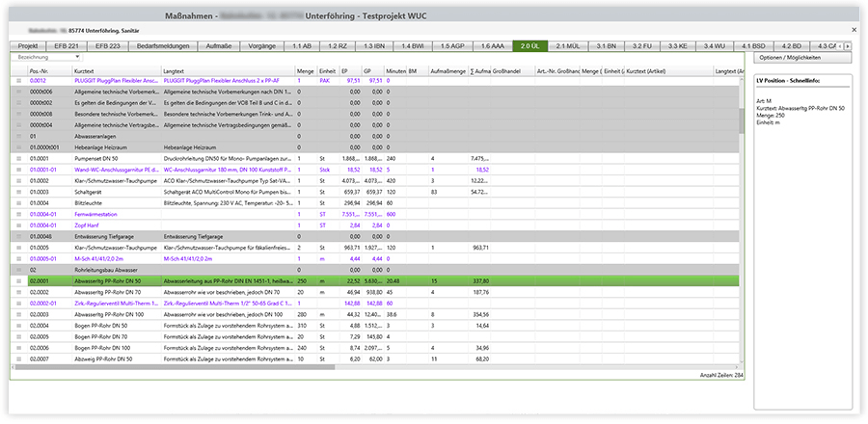Image resolution: width=868 pixels, height=424 pixels.
Task: Open the Bezeichnung dropdown
Action: click(45, 58)
